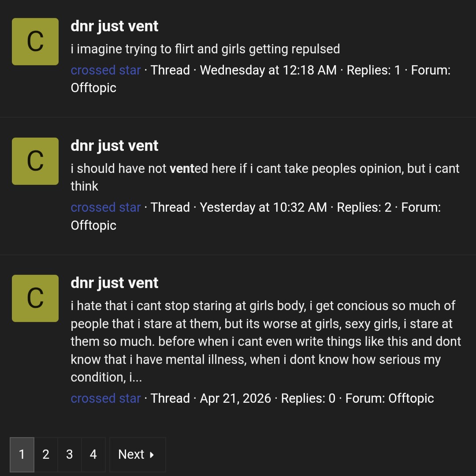The image size is (476, 476).
Task: Open snippet text 'i imagine trying to flirt'
Action: pos(205,49)
